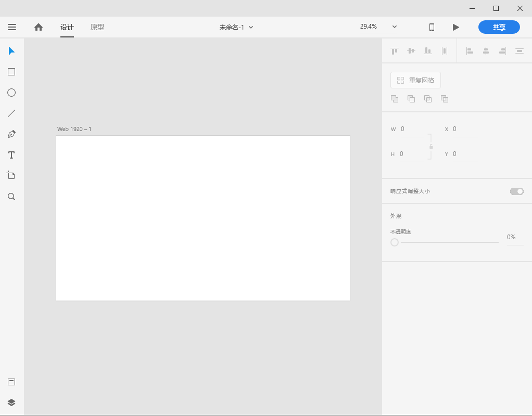Align objects to top edge
This screenshot has width=532, height=416.
pos(394,51)
